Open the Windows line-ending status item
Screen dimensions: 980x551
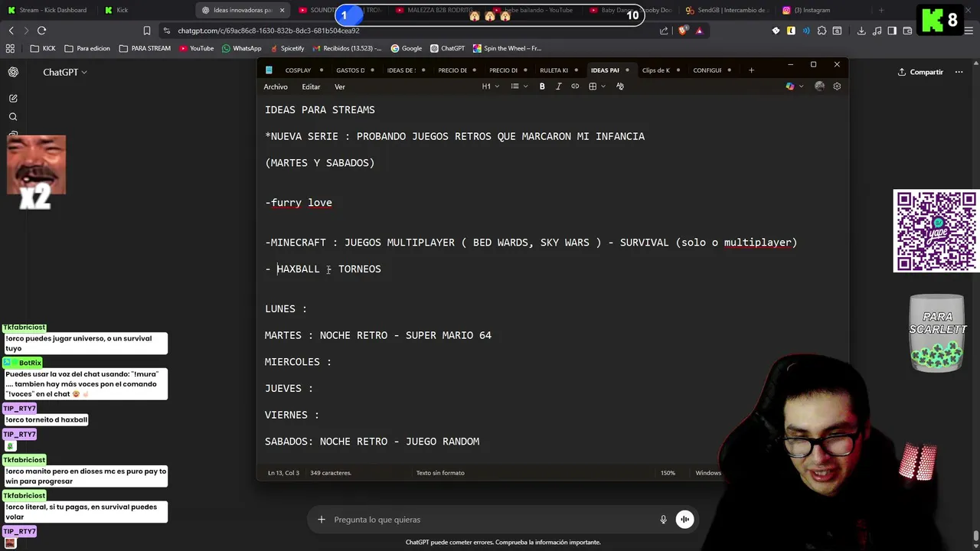click(708, 473)
